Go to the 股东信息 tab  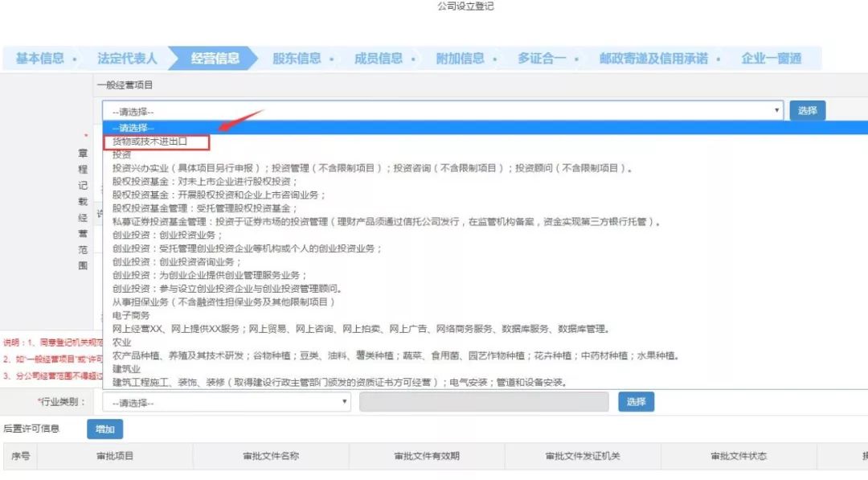pos(297,59)
